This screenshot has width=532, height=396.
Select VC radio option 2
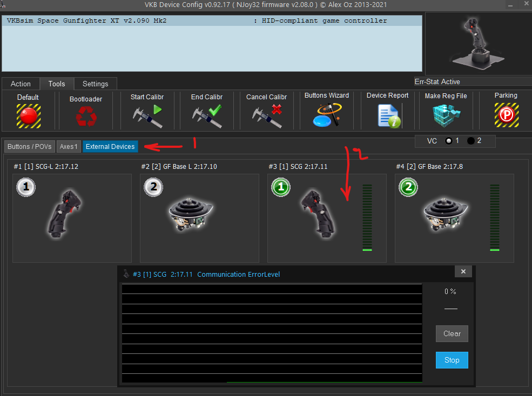[470, 141]
